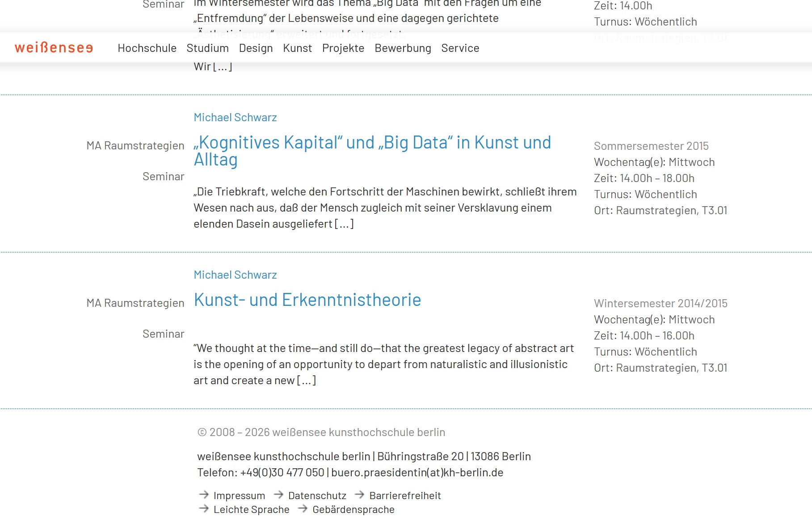Click the arrow icon before Datenschutz
812x517 pixels.
278,495
